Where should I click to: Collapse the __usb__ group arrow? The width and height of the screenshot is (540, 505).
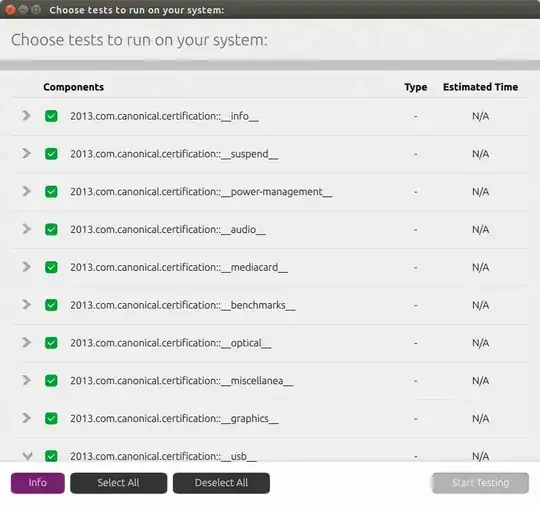[28, 456]
